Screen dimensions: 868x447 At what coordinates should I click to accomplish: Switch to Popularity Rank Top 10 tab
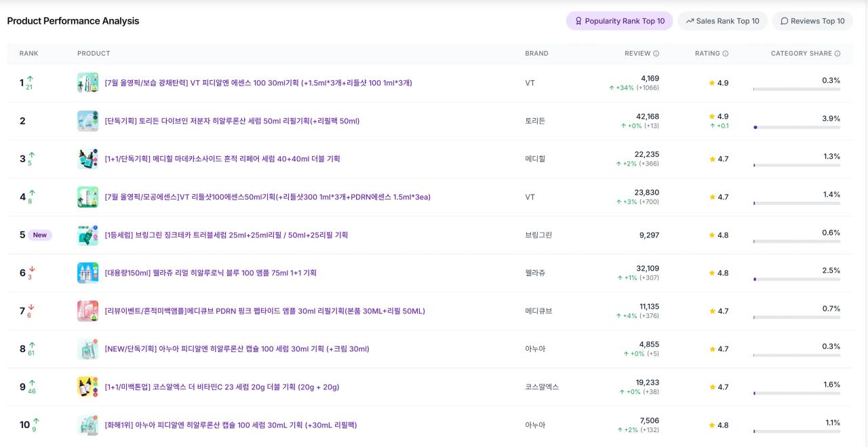click(619, 21)
